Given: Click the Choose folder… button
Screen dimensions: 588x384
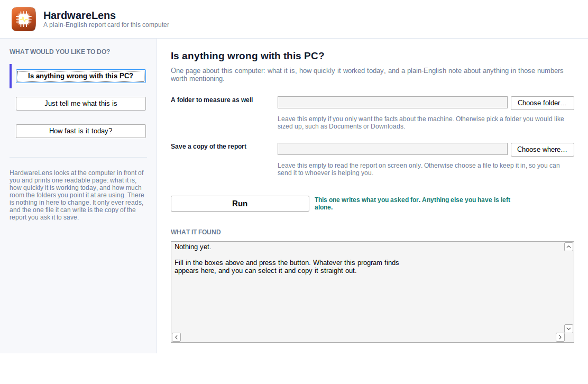Looking at the screenshot, I should point(542,103).
